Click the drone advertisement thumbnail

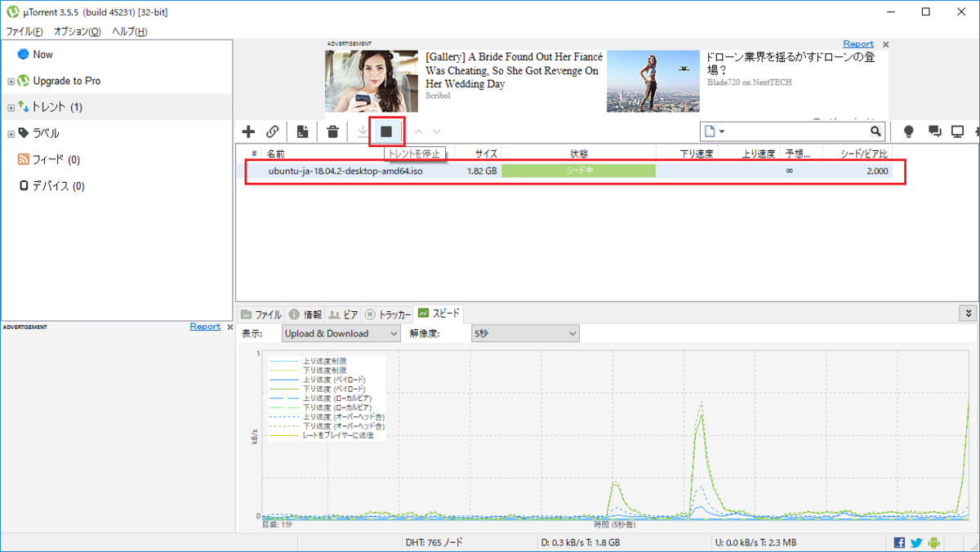653,81
